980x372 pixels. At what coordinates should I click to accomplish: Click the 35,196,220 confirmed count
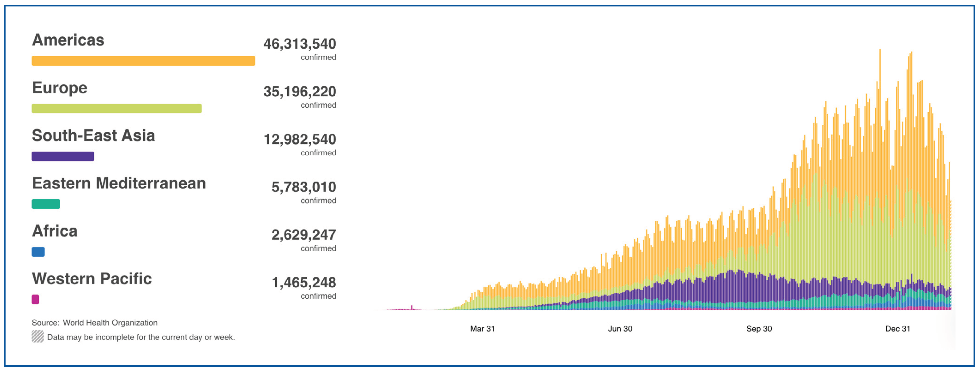299,92
